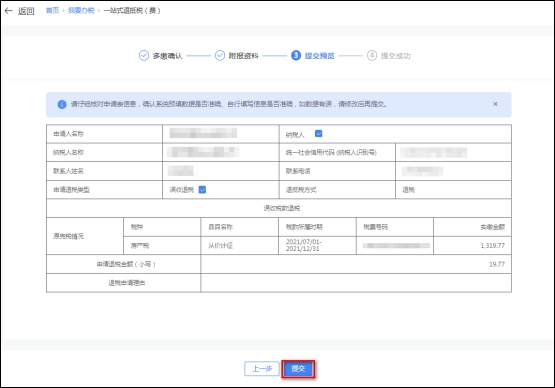Click the blurred 申请人名称 value

point(203,133)
